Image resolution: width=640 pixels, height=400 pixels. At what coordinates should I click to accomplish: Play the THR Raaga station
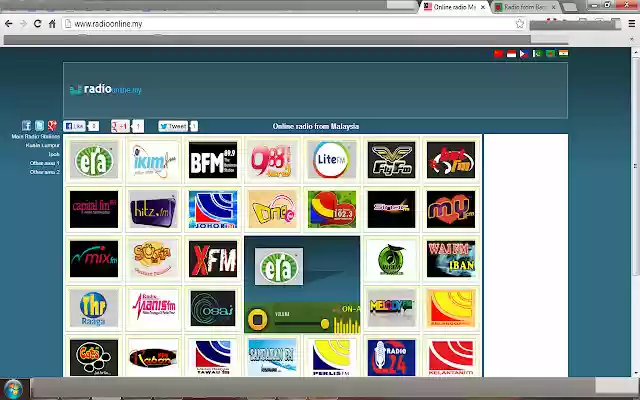tap(94, 308)
